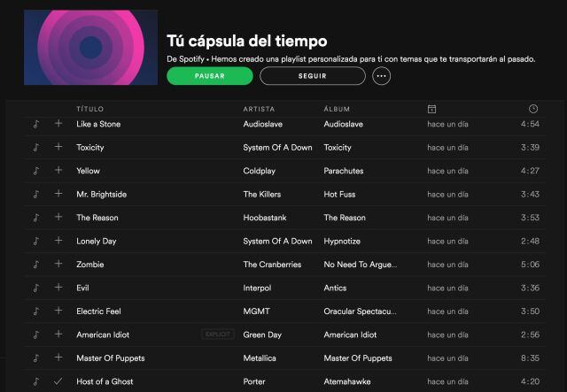Open the Hot Fuss album link

point(339,195)
